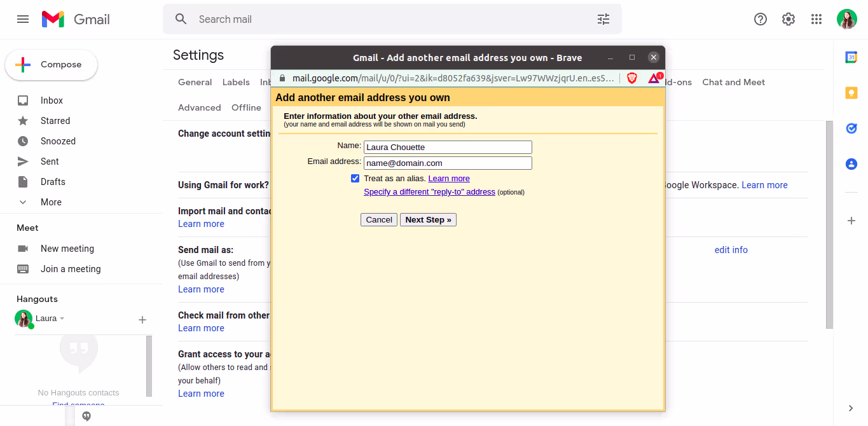Click the New meeting camera icon

click(x=23, y=249)
